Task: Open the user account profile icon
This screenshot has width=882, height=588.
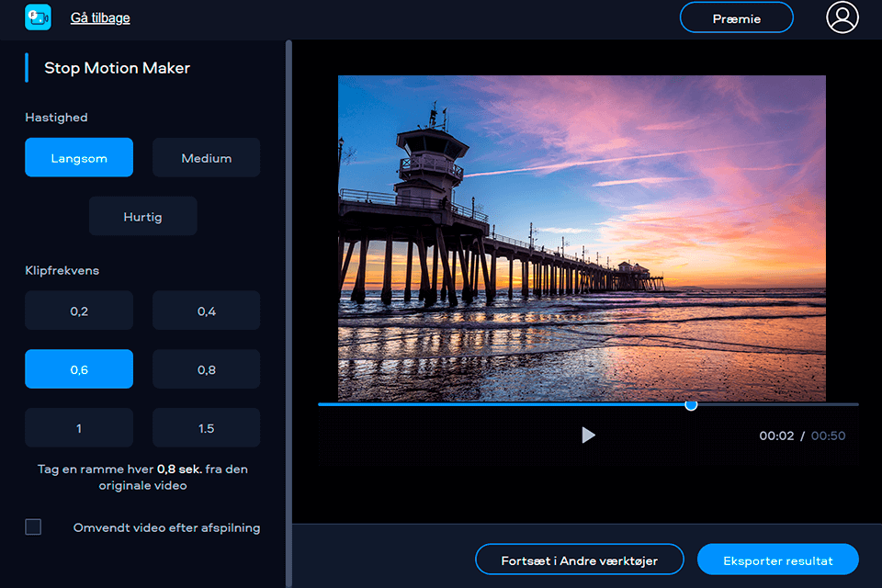Action: pos(842,17)
